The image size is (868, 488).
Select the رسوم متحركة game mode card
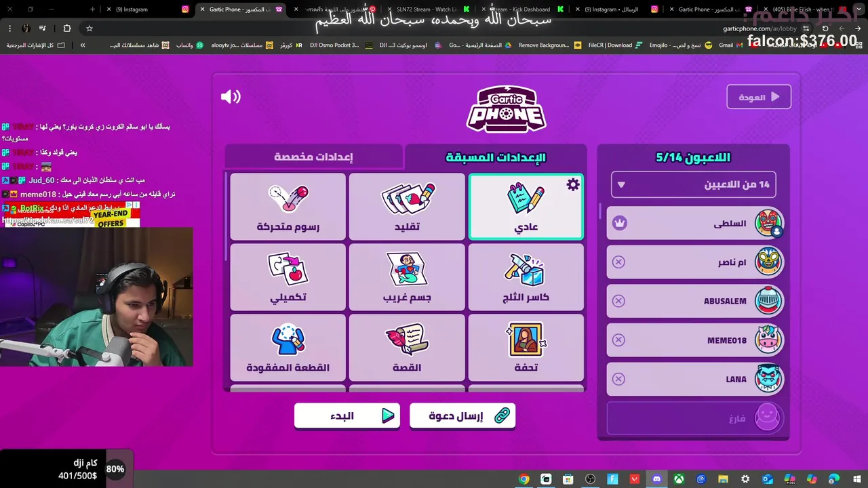click(288, 207)
